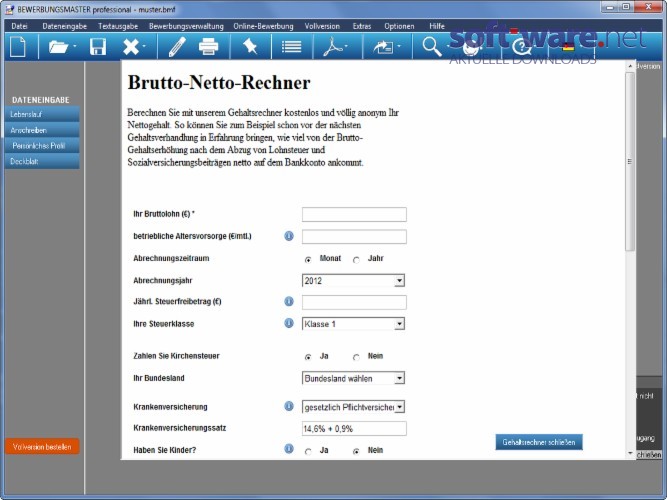This screenshot has width=667, height=500.
Task: Click the pushpin icon in toolbar
Action: point(250,46)
